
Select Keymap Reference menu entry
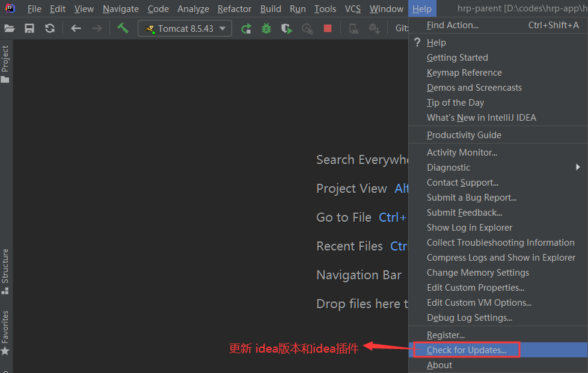click(498, 72)
